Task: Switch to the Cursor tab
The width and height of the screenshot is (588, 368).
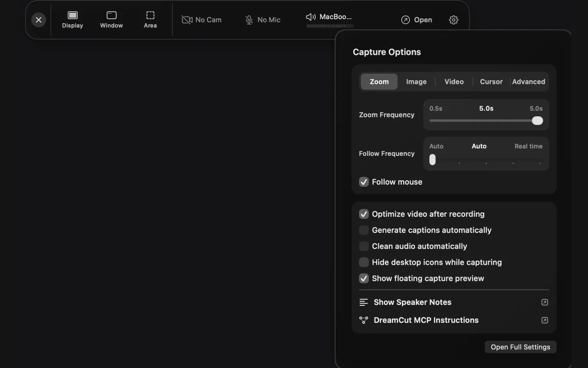Action: (x=491, y=82)
